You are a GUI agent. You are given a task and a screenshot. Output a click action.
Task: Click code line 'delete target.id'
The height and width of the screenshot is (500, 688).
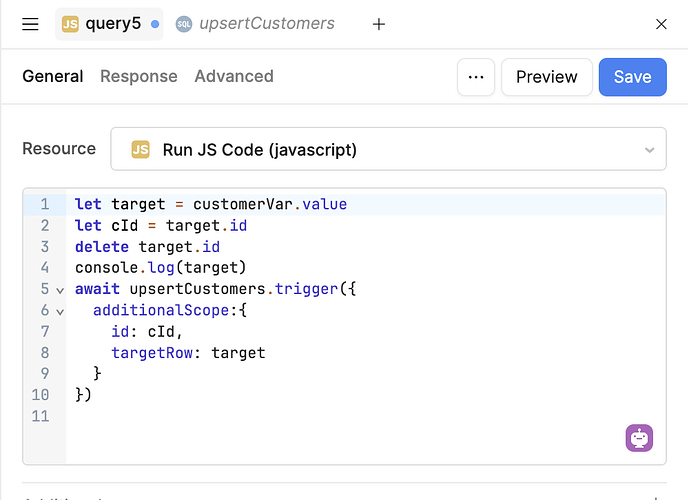[x=147, y=246]
